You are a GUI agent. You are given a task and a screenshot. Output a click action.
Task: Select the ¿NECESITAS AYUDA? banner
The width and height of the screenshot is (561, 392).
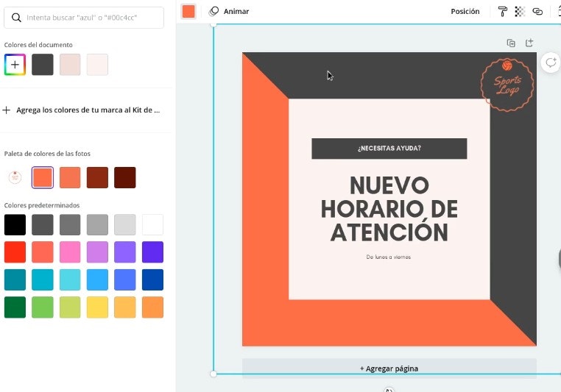tap(389, 149)
